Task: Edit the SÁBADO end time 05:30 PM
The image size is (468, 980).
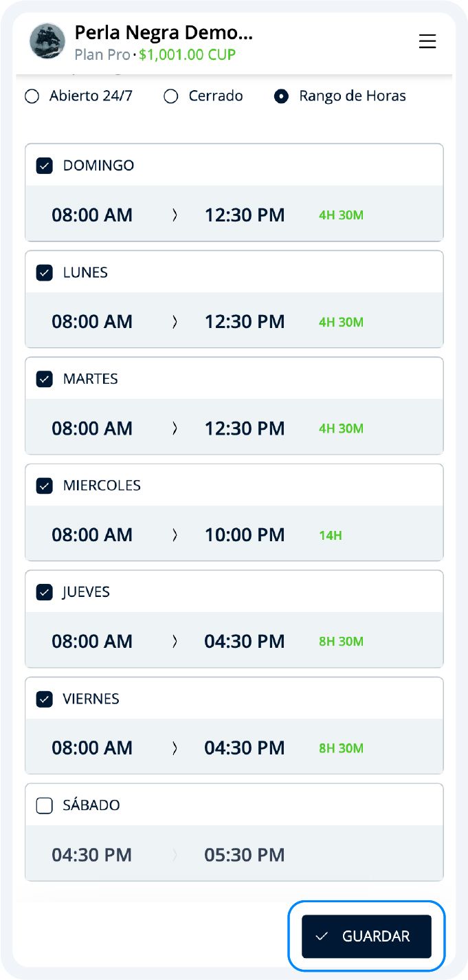Action: pos(245,854)
